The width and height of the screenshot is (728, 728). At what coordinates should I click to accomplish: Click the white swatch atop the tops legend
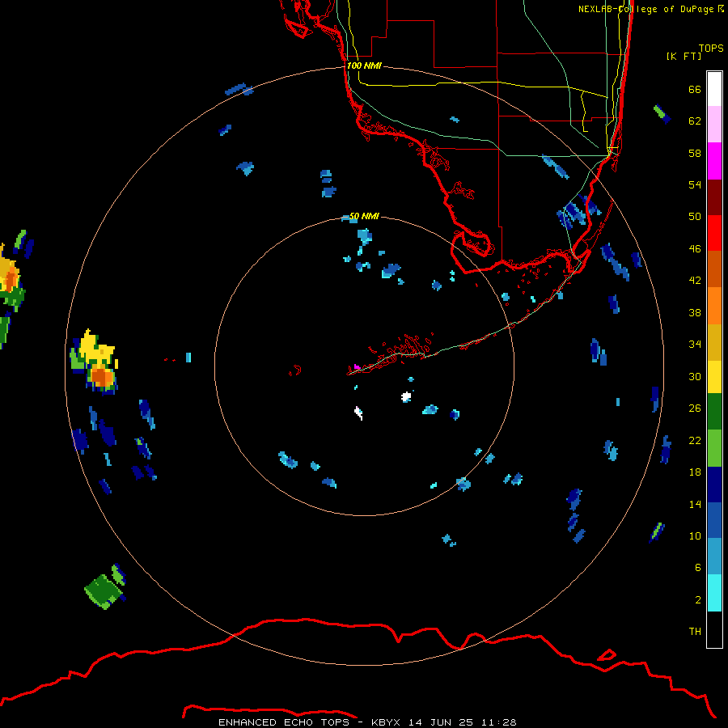tap(714, 89)
